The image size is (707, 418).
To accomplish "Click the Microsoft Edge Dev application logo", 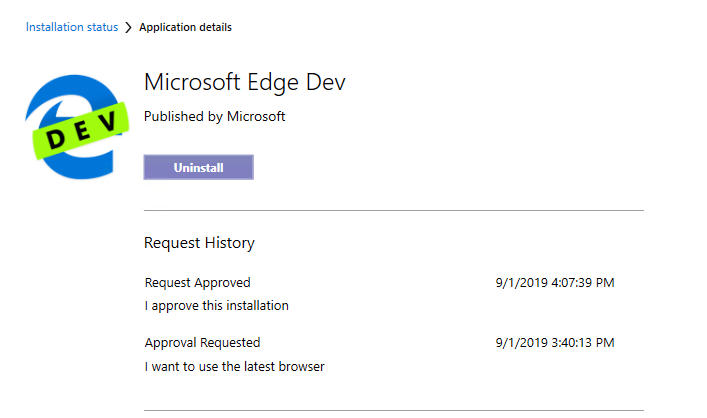I will tap(78, 123).
